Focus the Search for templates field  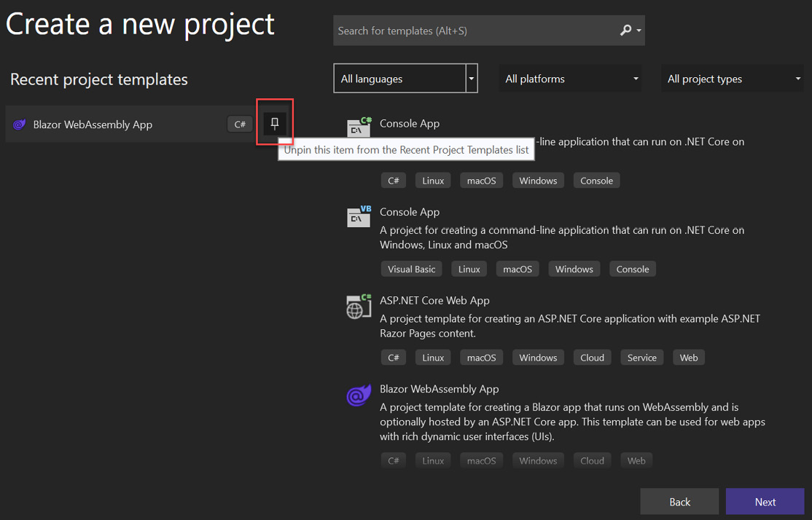489,31
